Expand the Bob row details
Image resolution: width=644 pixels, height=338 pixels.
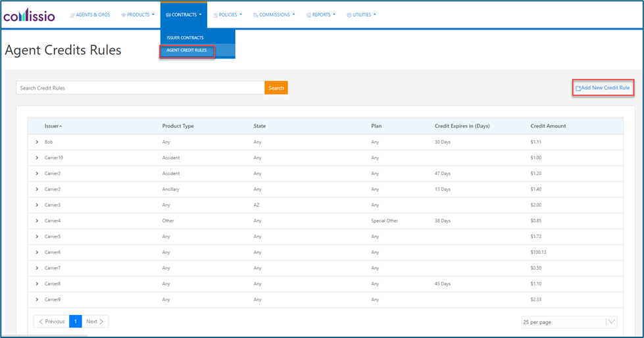point(37,142)
